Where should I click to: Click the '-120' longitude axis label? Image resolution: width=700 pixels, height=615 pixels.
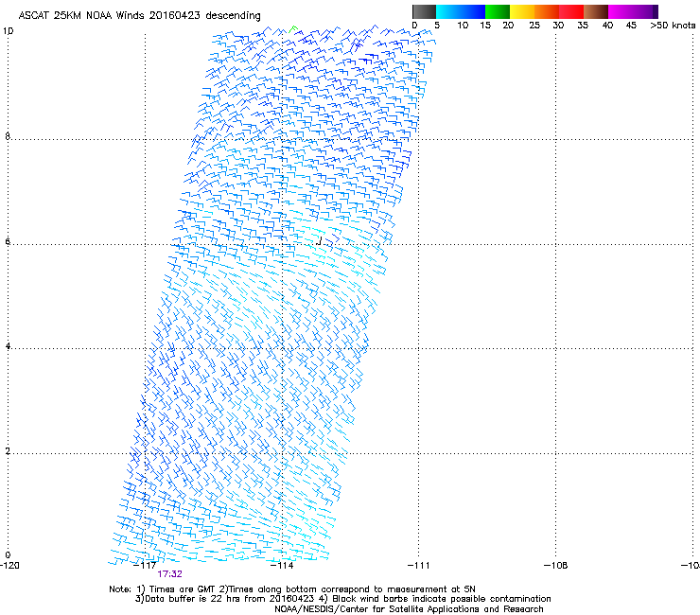click(x=9, y=566)
